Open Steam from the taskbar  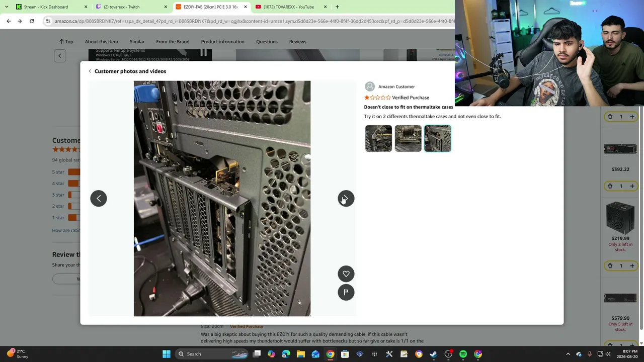coord(433,354)
